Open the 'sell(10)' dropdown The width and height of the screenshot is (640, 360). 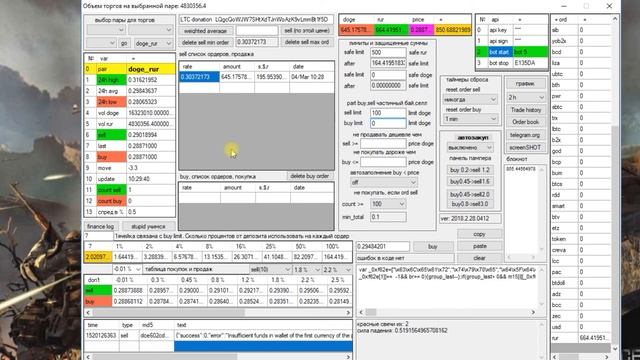270,269
